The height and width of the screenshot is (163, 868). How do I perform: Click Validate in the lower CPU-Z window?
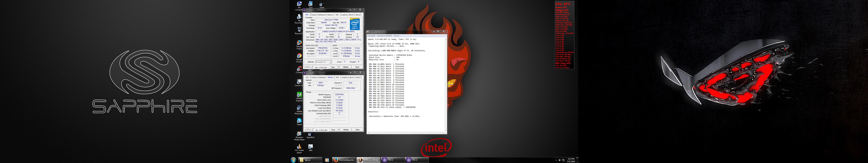(346, 130)
